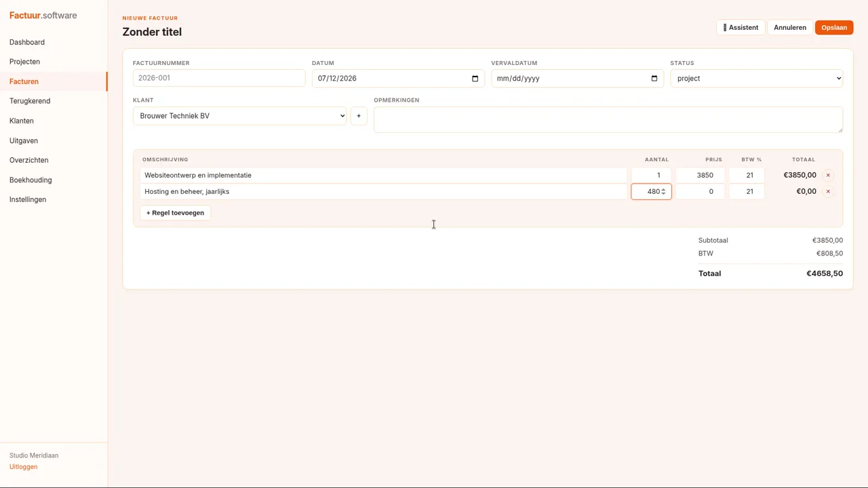The width and height of the screenshot is (868, 488).
Task: Click the Factuur.software logo
Action: [x=43, y=16]
